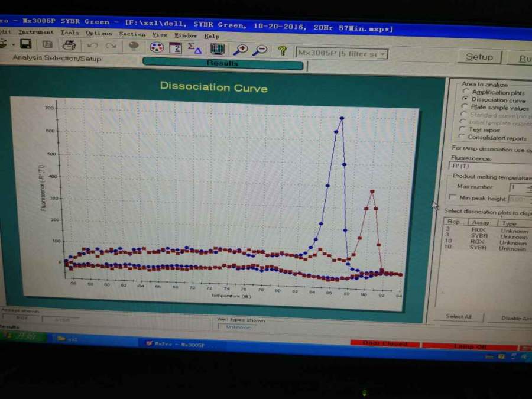Viewport: 532px width, 399px height.
Task: Open the open-file dropdown arrow beside folder icon
Action: pyautogui.click(x=13, y=44)
